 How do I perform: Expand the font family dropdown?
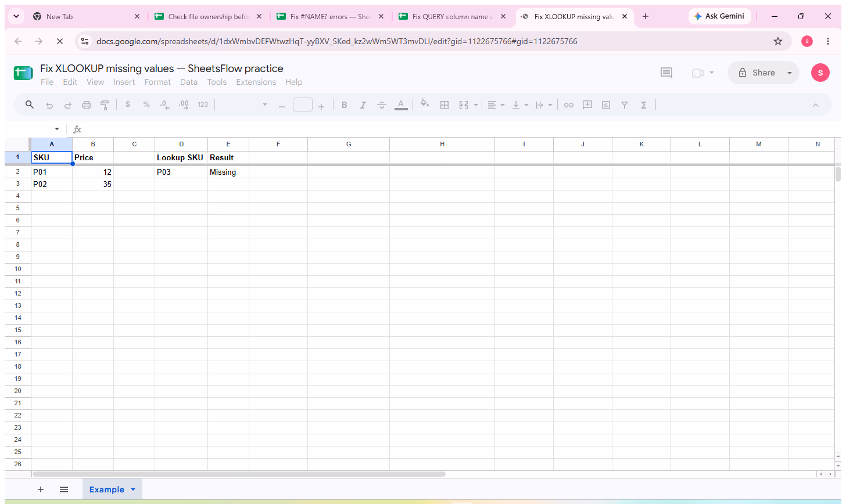(x=265, y=105)
